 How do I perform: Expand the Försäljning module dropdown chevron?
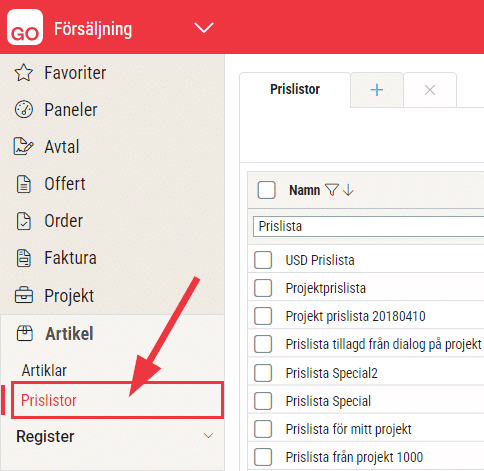(204, 28)
